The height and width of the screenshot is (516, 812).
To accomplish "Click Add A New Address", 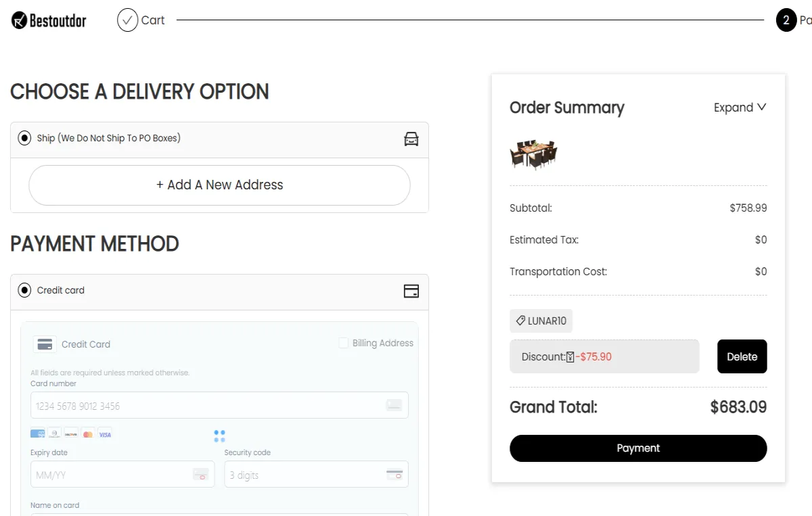I will point(219,185).
